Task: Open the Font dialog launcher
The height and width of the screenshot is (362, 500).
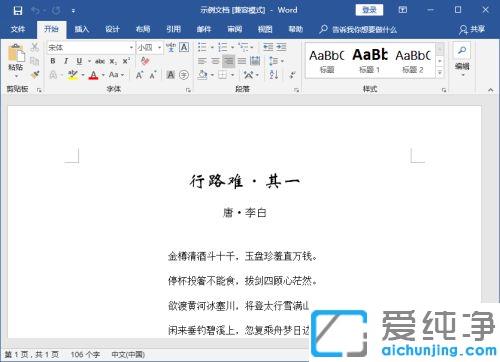Action: click(188, 90)
